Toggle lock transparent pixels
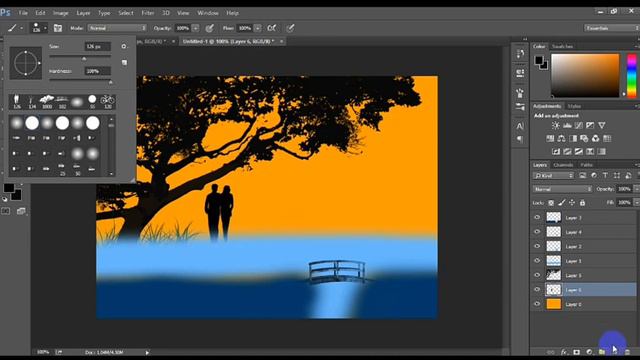The width and height of the screenshot is (640, 360). (x=551, y=202)
